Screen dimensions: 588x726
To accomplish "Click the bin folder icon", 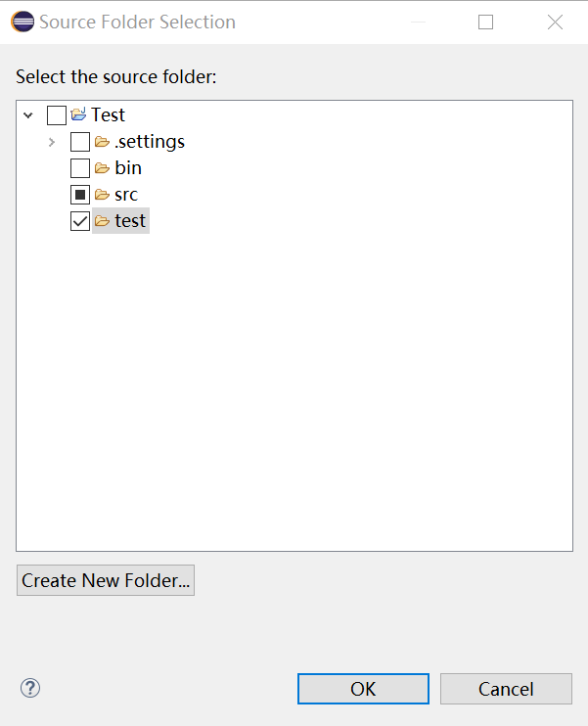I will coord(102,168).
